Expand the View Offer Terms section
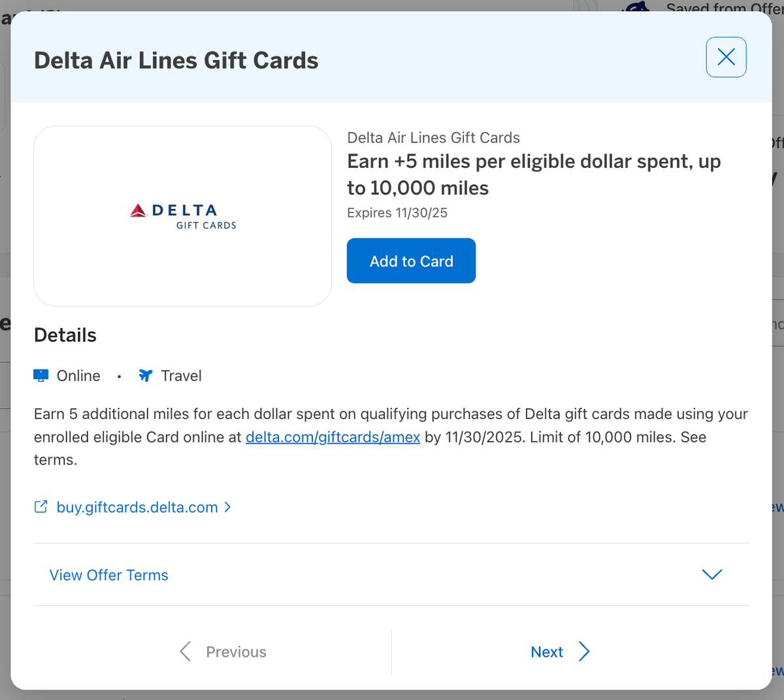784x700 pixels. click(x=108, y=575)
